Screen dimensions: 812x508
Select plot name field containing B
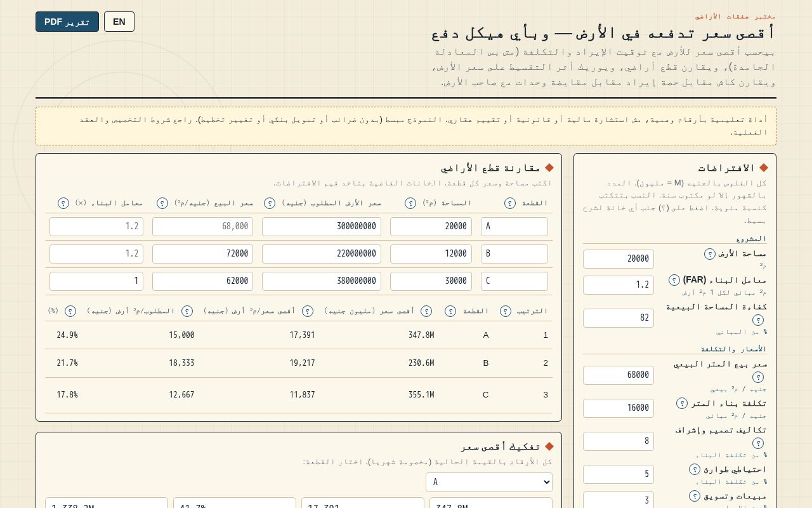(514, 254)
